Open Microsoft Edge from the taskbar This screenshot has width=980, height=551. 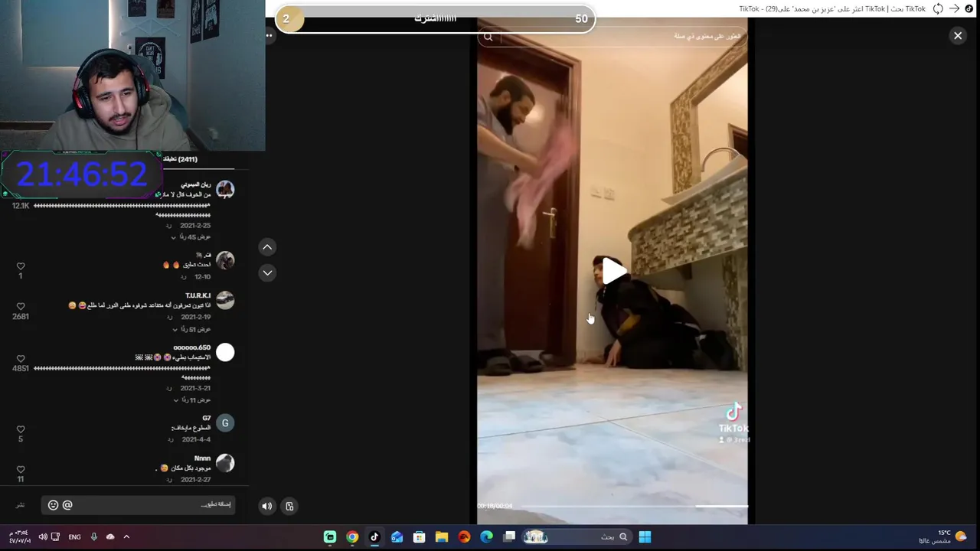coord(487,537)
